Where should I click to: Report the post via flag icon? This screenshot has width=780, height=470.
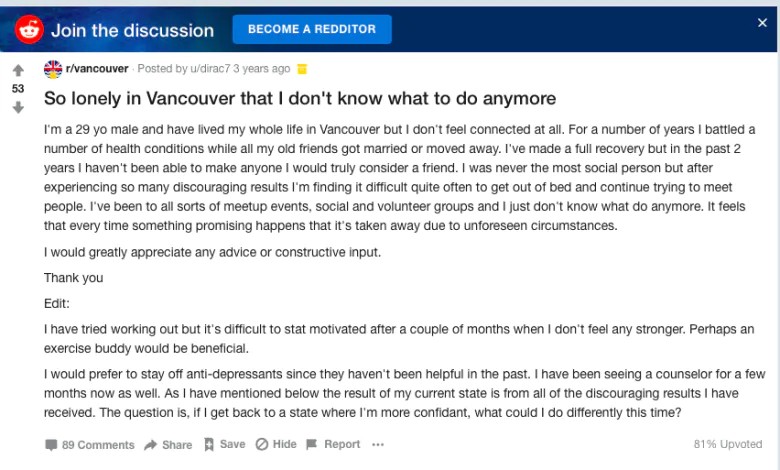click(311, 444)
